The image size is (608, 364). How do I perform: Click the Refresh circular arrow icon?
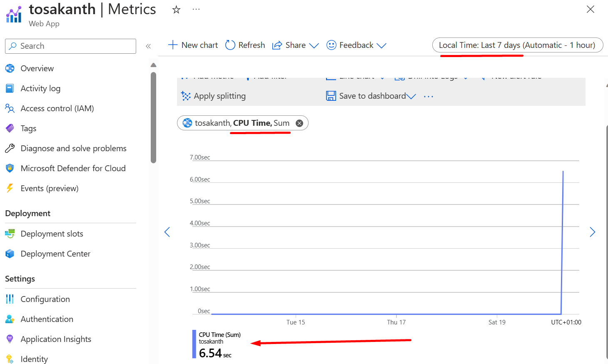tap(230, 45)
